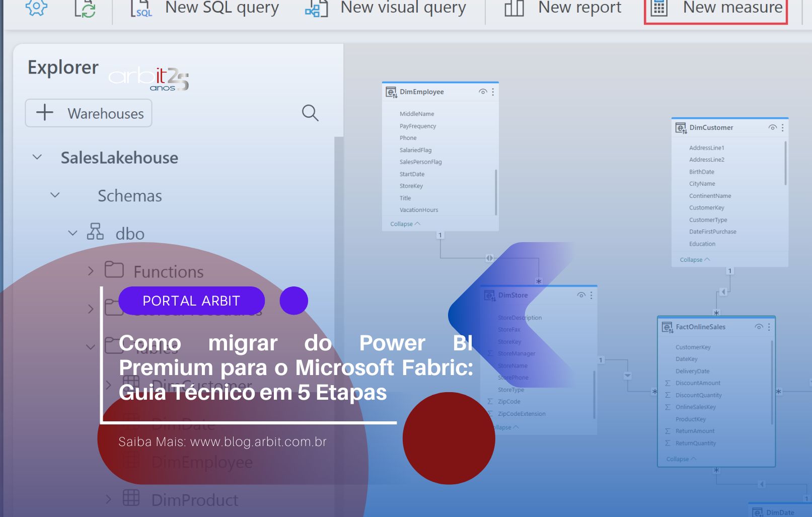Select the ZipCodeExtension field in DimStore
Screen dimensions: 812x517
[522, 414]
